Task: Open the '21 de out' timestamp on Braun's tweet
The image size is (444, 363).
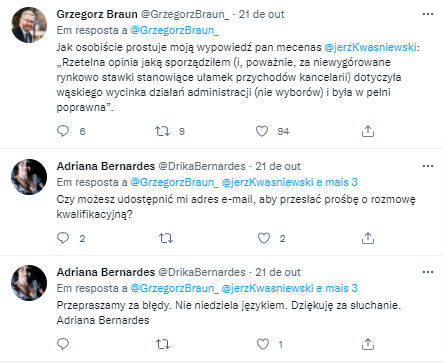Action: pos(262,14)
